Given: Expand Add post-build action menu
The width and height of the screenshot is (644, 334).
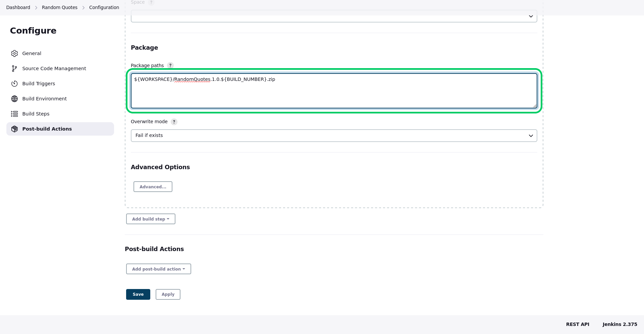Looking at the screenshot, I should pos(158,269).
